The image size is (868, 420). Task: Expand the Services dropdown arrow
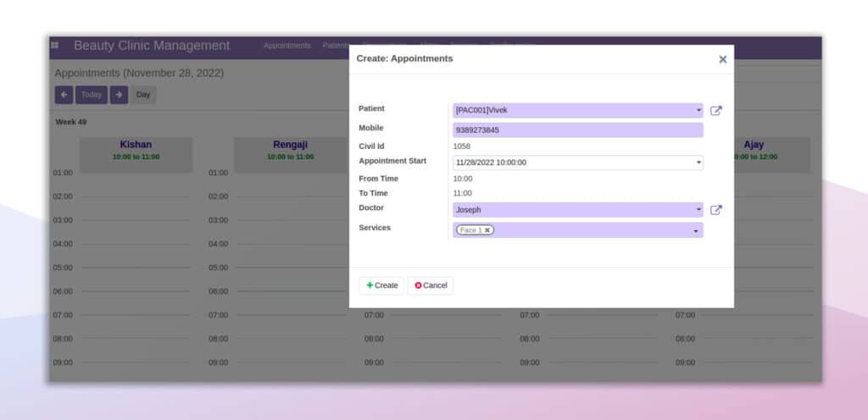click(x=696, y=231)
